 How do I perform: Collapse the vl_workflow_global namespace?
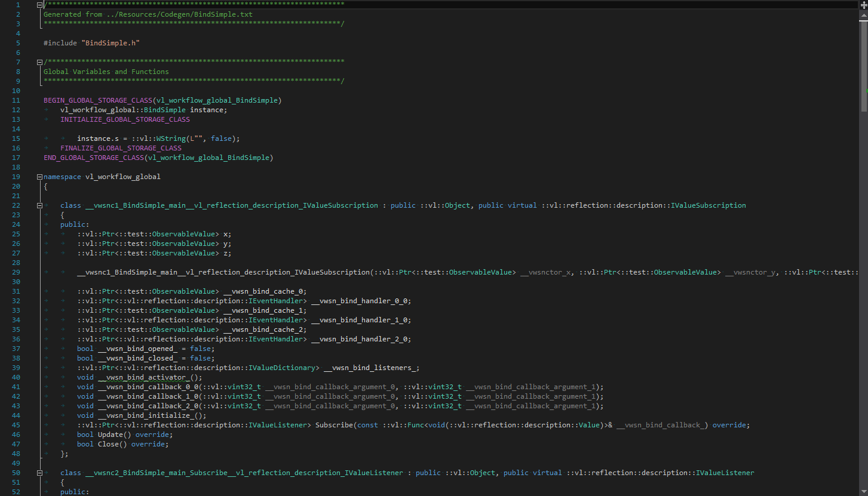click(x=39, y=177)
